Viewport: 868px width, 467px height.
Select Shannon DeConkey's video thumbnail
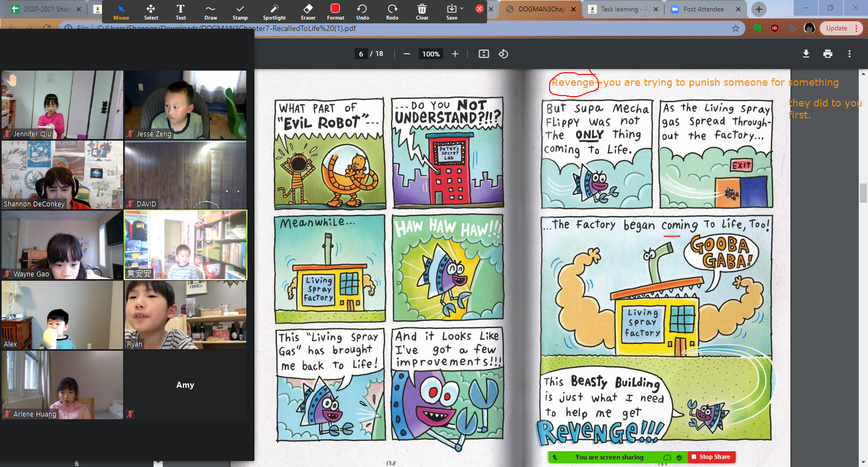[x=62, y=175]
